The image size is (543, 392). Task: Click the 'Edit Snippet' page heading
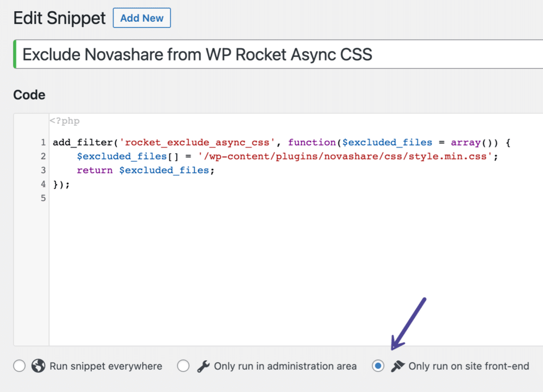59,18
